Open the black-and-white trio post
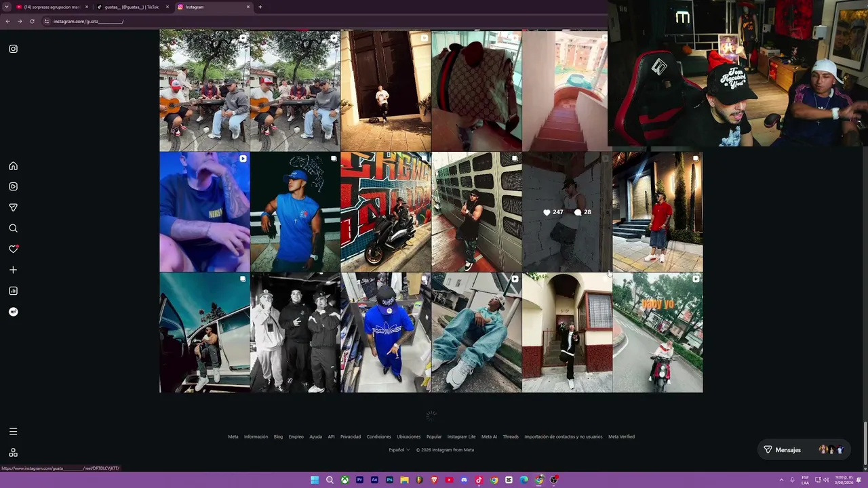 tap(295, 333)
